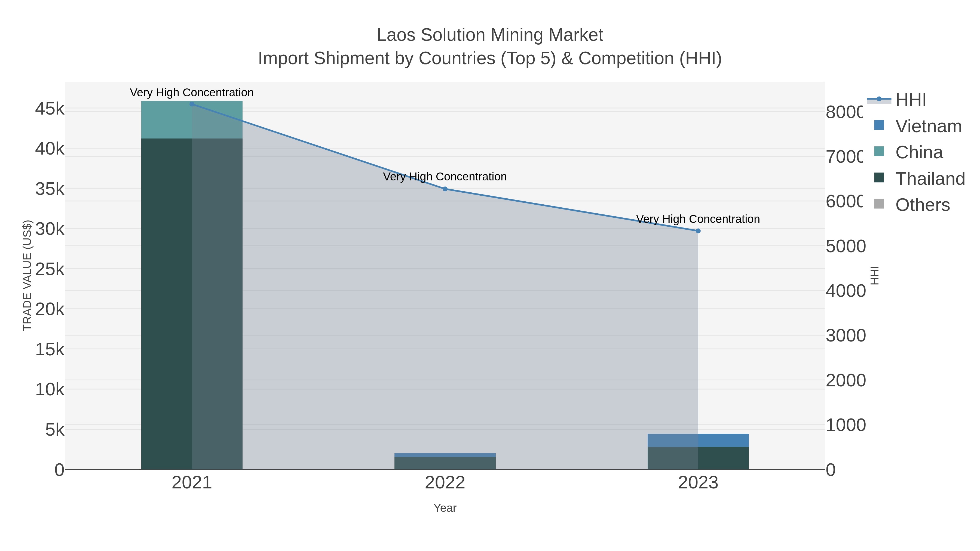
Task: Click the 2022 Vietnam bar segment
Action: tap(445, 455)
